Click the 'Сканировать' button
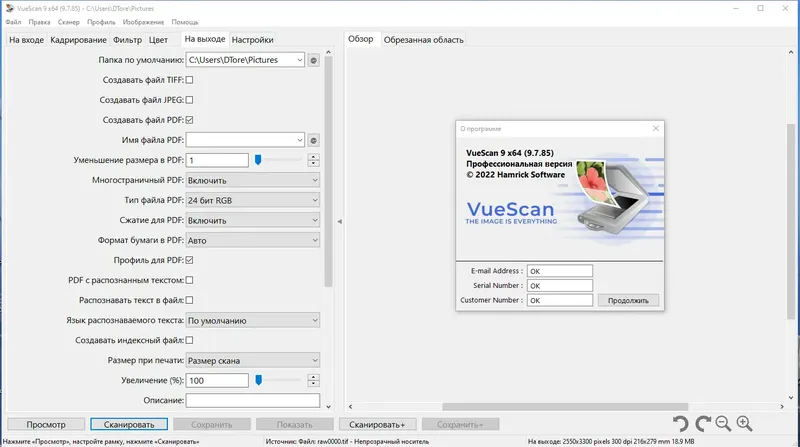Image resolution: width=800 pixels, height=447 pixels. pos(129,425)
